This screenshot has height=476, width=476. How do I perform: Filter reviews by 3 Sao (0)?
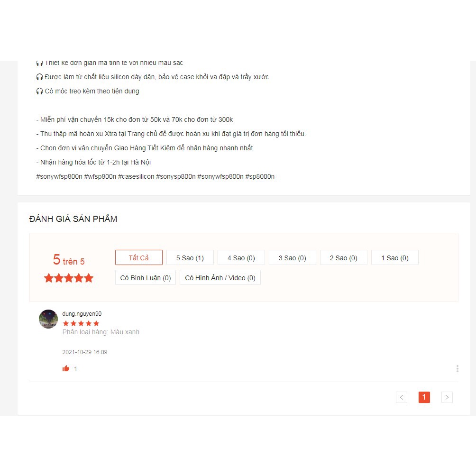coord(293,258)
